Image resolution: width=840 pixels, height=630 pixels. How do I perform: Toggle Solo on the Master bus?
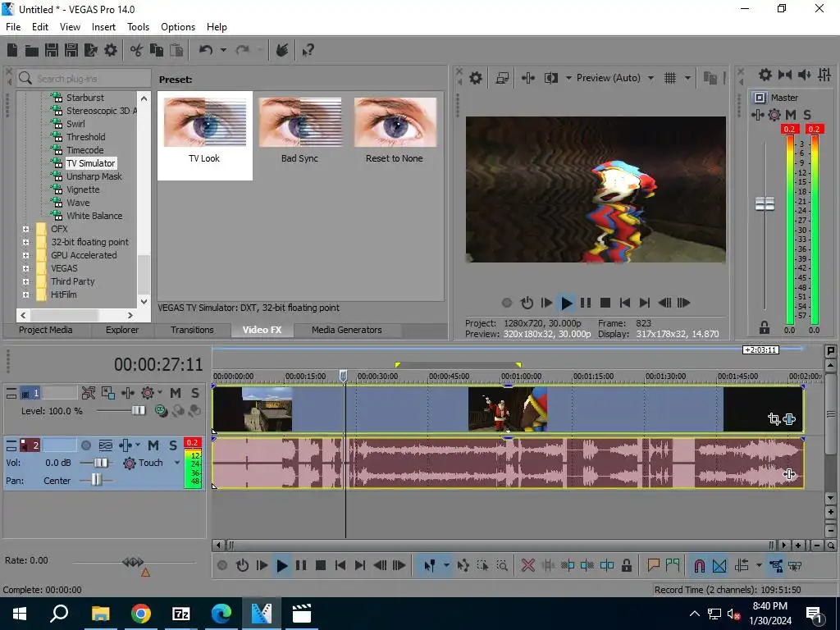[807, 115]
